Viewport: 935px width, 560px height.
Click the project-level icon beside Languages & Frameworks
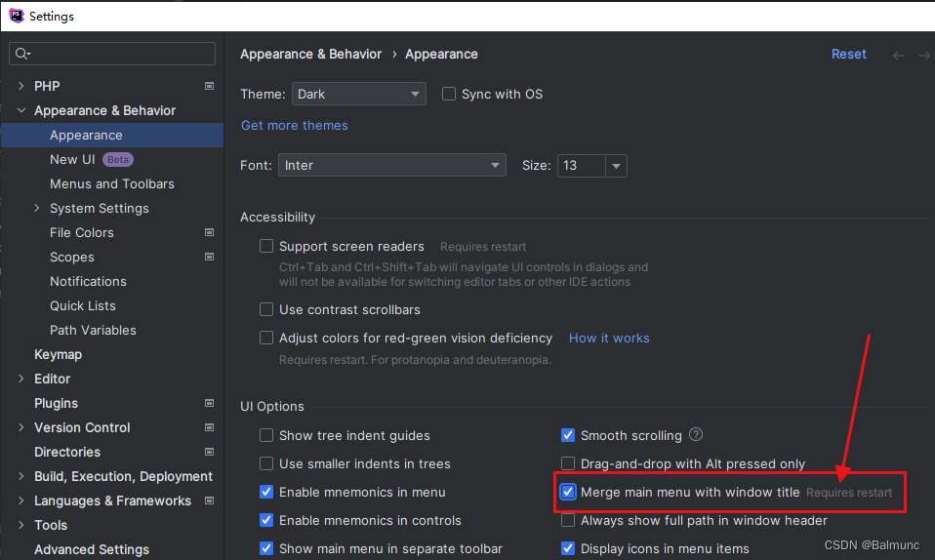coord(209,500)
